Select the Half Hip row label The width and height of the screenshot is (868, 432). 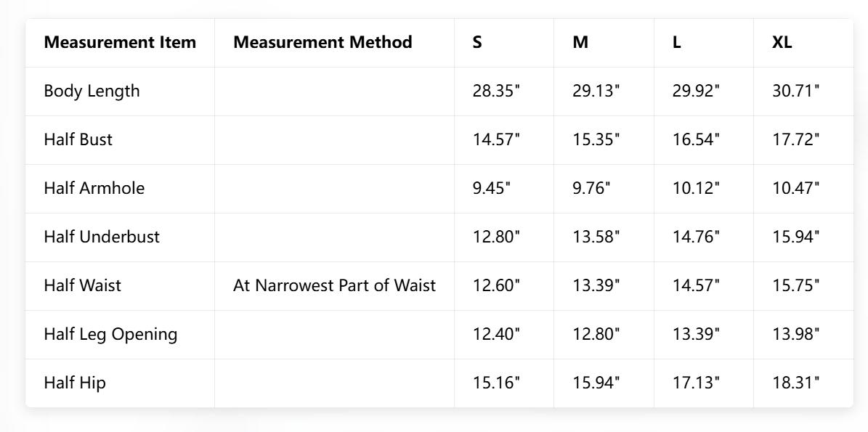coord(75,383)
